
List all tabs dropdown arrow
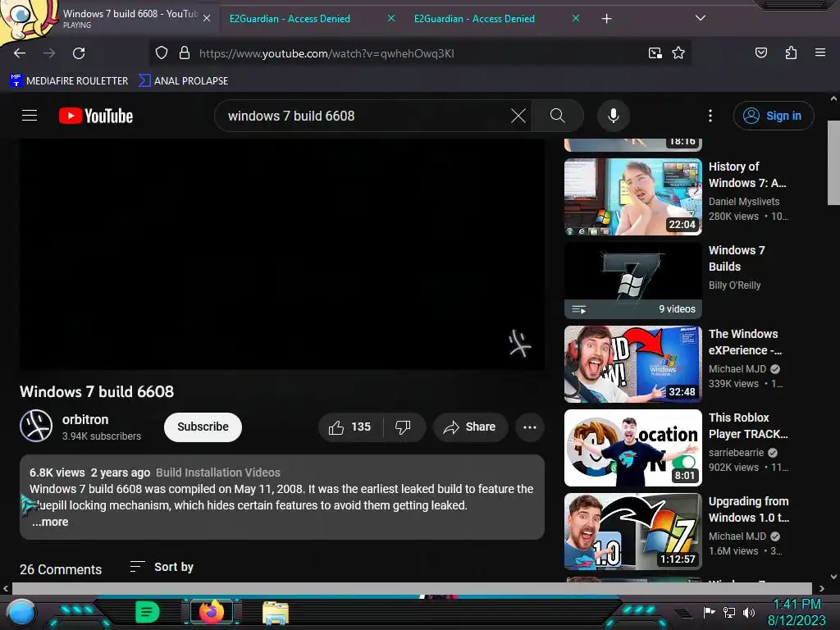click(700, 18)
